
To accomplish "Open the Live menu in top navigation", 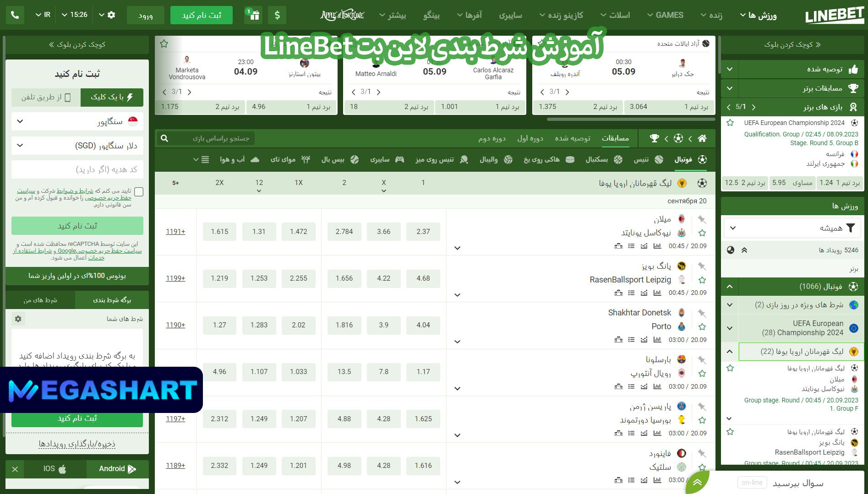I will click(711, 15).
